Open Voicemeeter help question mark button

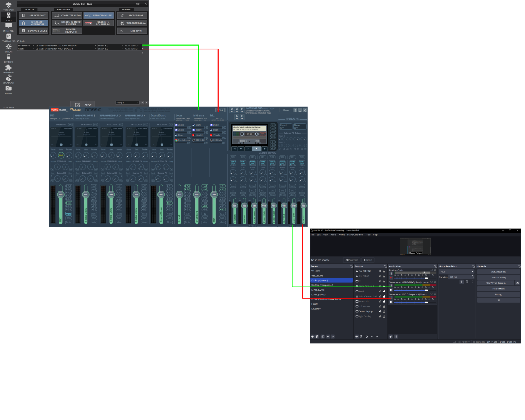click(295, 110)
